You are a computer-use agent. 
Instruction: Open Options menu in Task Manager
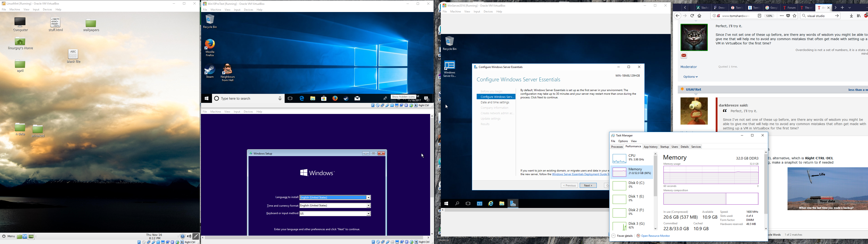click(623, 141)
